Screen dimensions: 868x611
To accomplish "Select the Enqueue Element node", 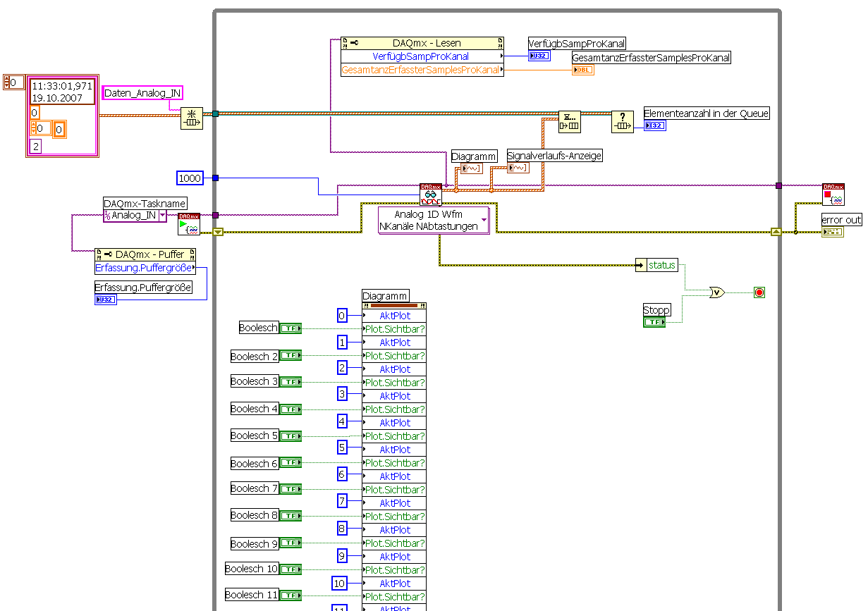I will (569, 121).
